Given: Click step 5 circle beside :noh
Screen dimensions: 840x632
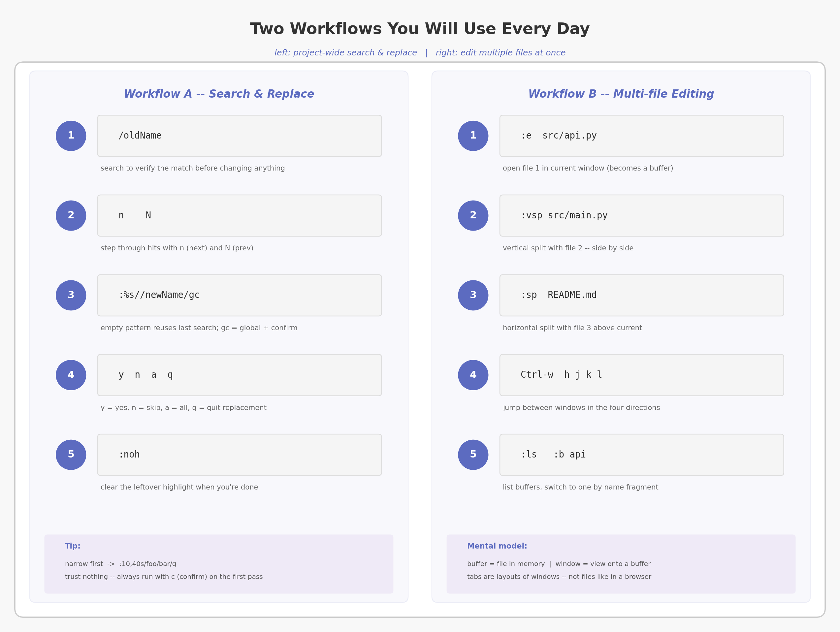Looking at the screenshot, I should coord(71,455).
